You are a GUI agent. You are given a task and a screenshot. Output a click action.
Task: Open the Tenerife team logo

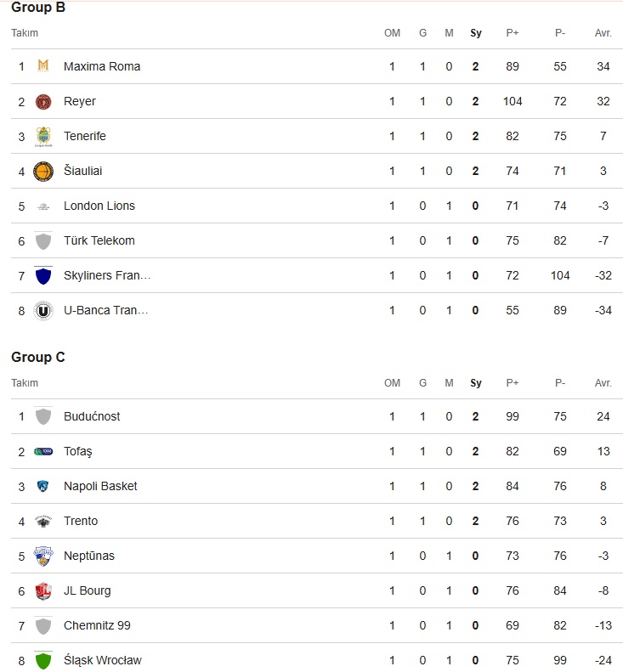coord(42,137)
